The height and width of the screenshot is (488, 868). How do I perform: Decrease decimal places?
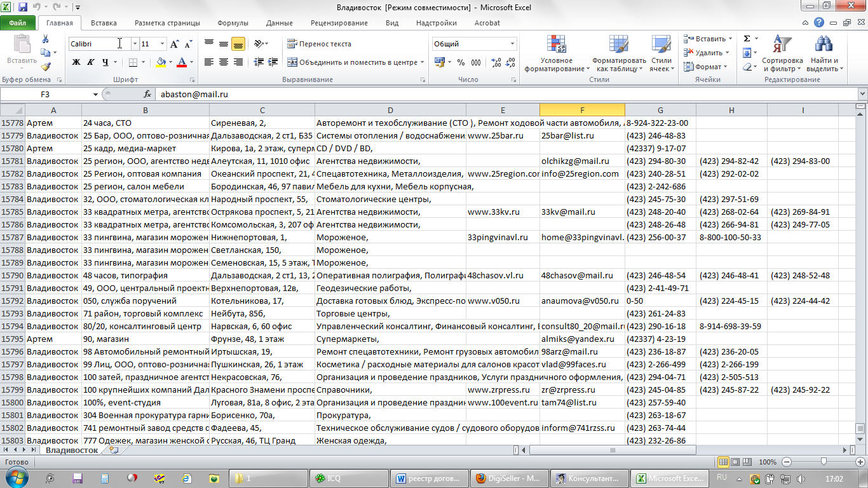pos(511,62)
